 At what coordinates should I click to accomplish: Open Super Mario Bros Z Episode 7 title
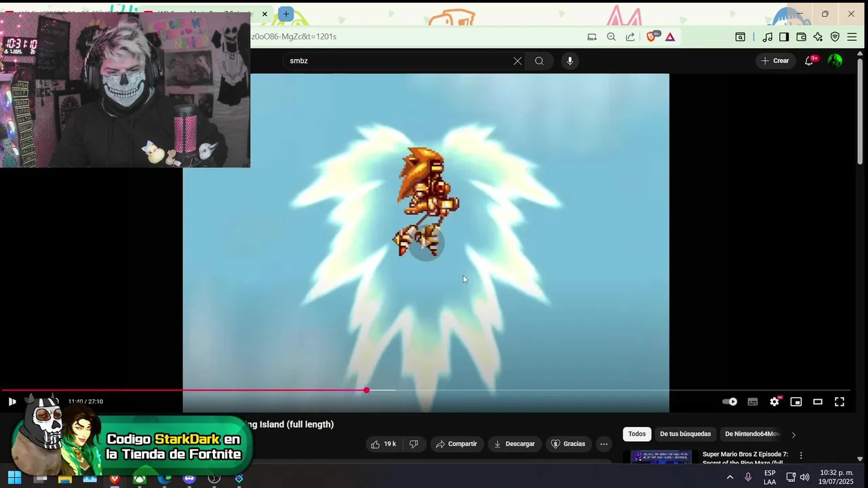[x=745, y=458]
